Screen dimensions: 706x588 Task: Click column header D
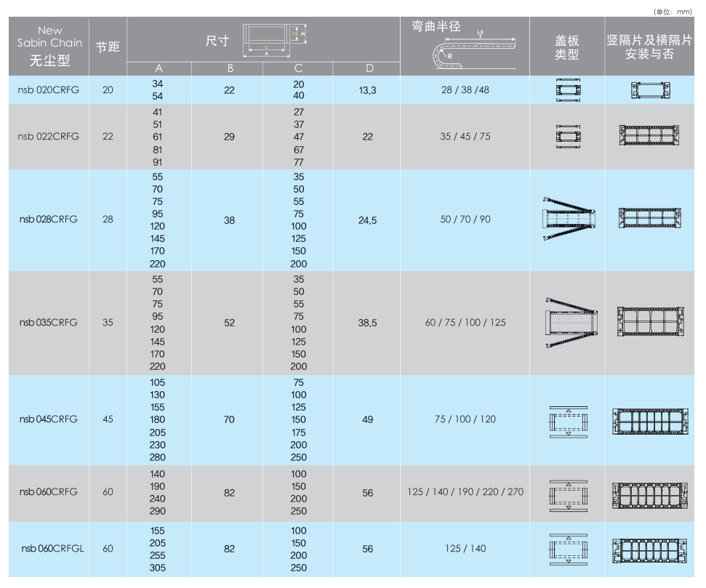pyautogui.click(x=369, y=68)
